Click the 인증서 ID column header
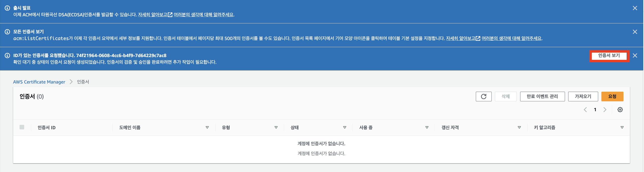 pos(47,128)
